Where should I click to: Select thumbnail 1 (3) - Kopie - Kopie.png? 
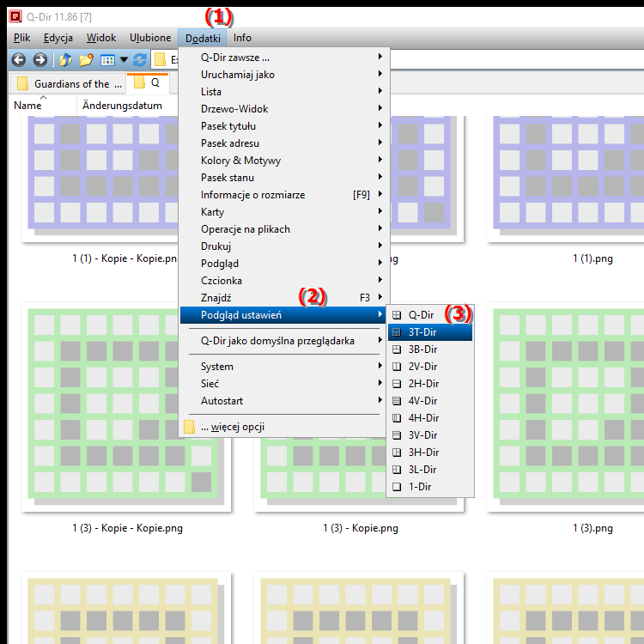pyautogui.click(x=126, y=407)
